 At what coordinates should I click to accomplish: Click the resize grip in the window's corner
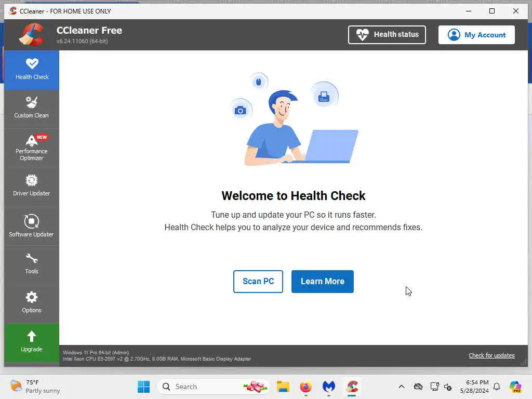tap(524, 363)
